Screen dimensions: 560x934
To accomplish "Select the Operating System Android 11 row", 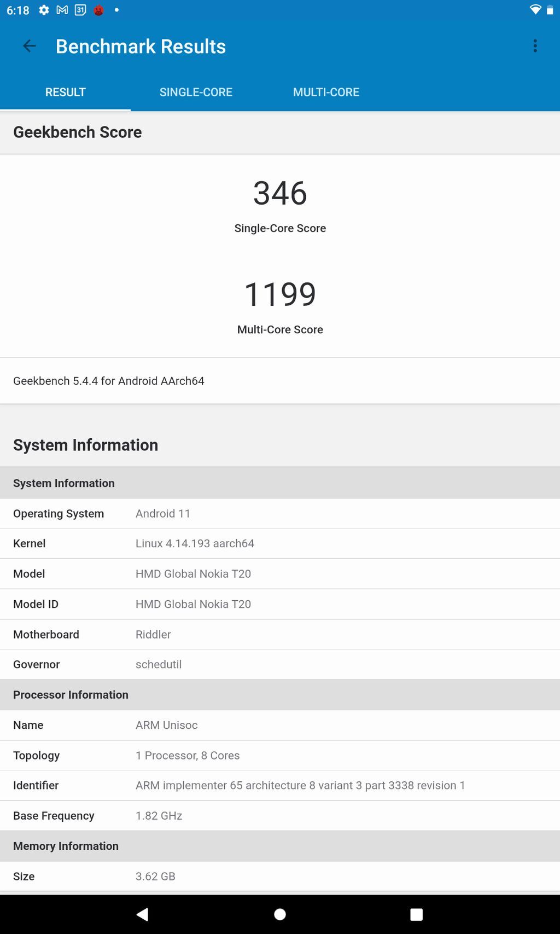I will tap(280, 514).
